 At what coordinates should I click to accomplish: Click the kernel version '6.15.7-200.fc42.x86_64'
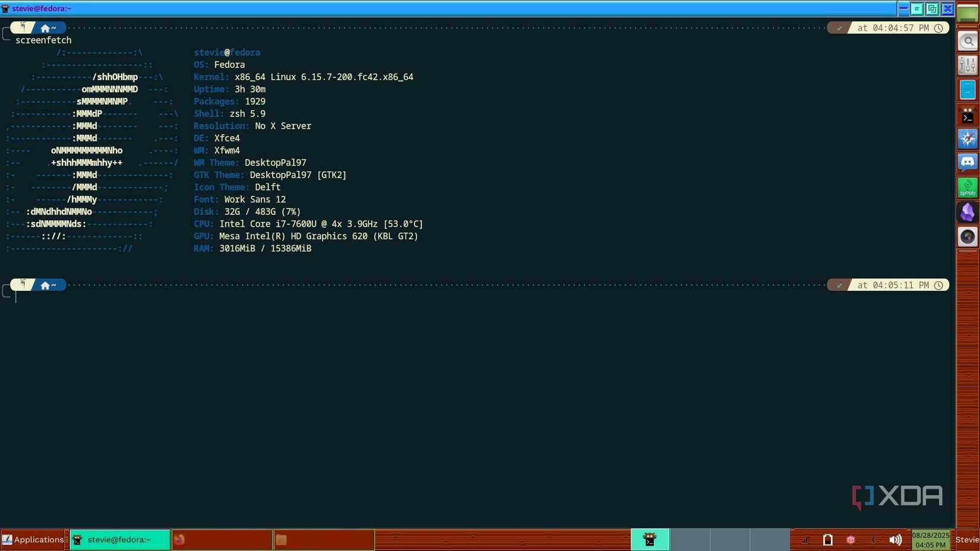point(357,77)
